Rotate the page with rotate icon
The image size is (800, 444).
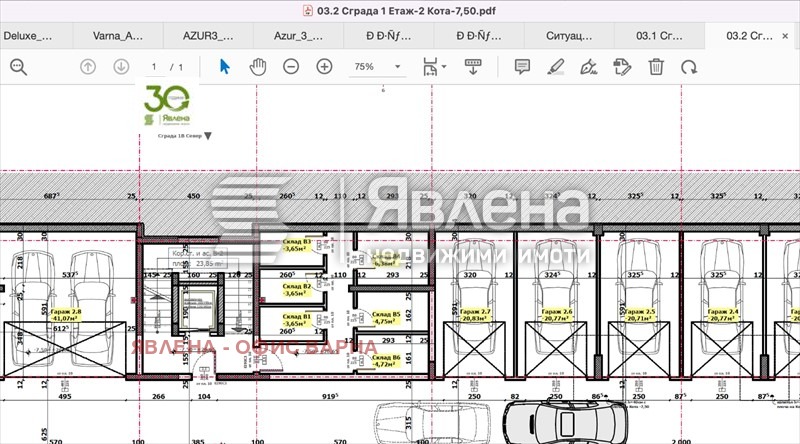point(688,67)
